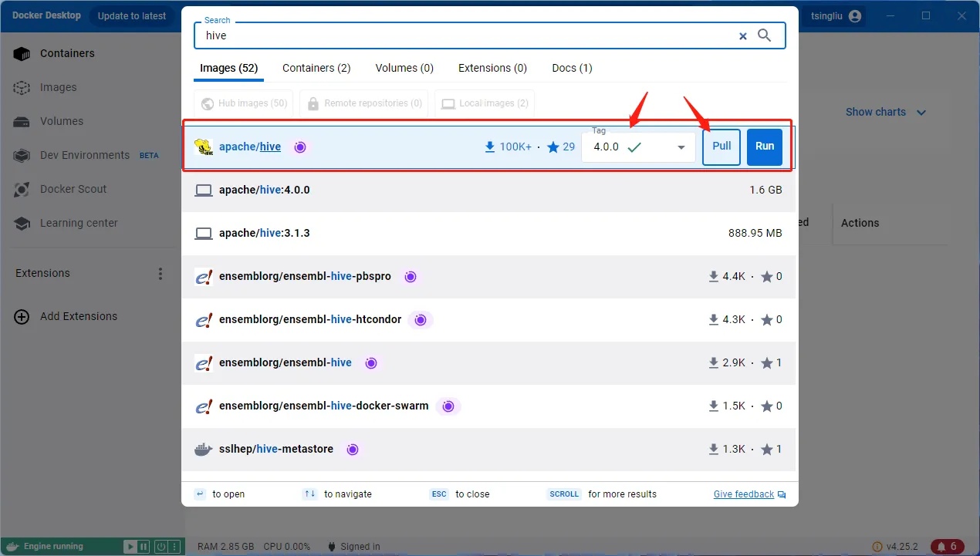The image size is (980, 556).
Task: Open the engine three-dot menu in status bar
Action: pos(175,547)
